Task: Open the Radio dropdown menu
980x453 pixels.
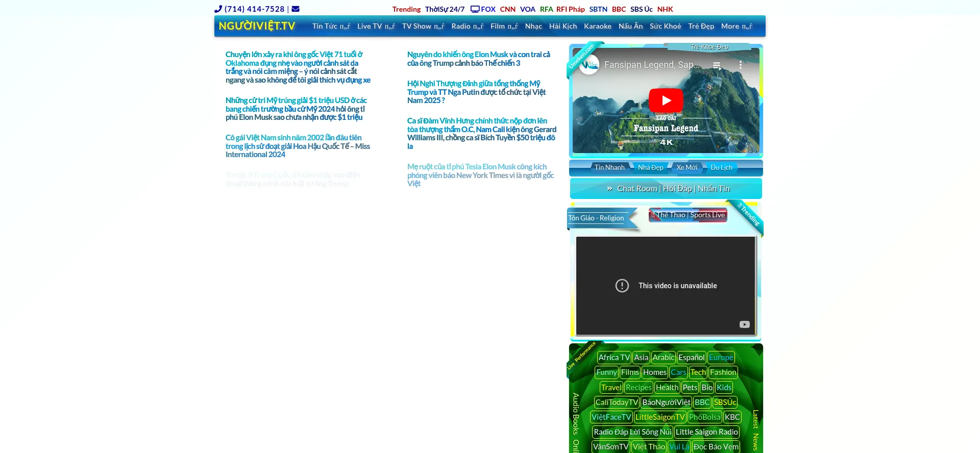Action: [x=467, y=26]
